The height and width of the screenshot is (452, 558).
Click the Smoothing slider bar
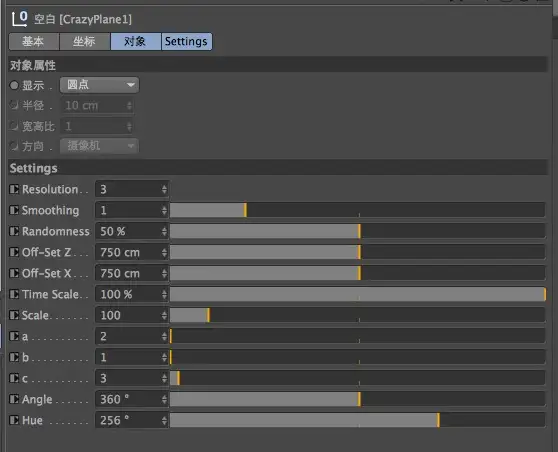click(358, 210)
